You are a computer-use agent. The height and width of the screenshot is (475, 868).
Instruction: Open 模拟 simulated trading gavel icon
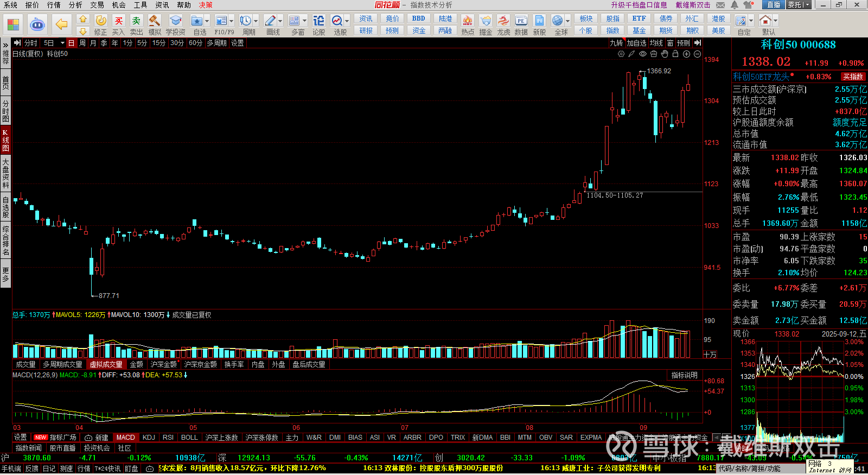(x=155, y=26)
